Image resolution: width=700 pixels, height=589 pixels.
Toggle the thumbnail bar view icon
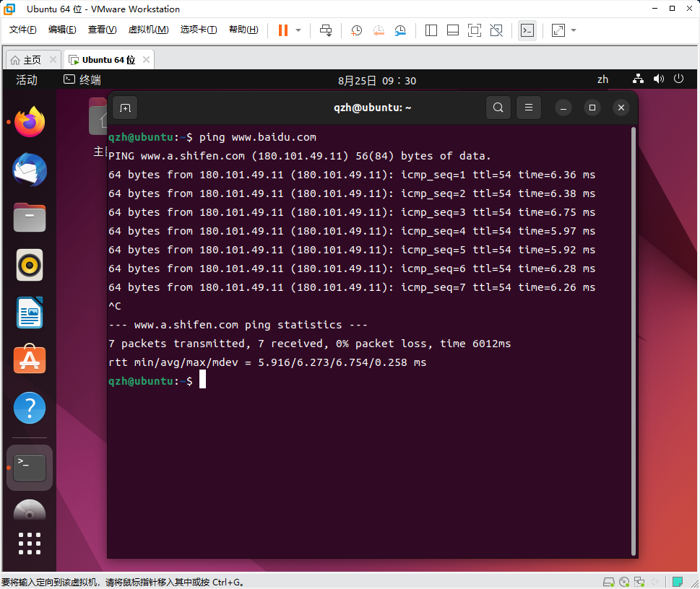click(453, 30)
